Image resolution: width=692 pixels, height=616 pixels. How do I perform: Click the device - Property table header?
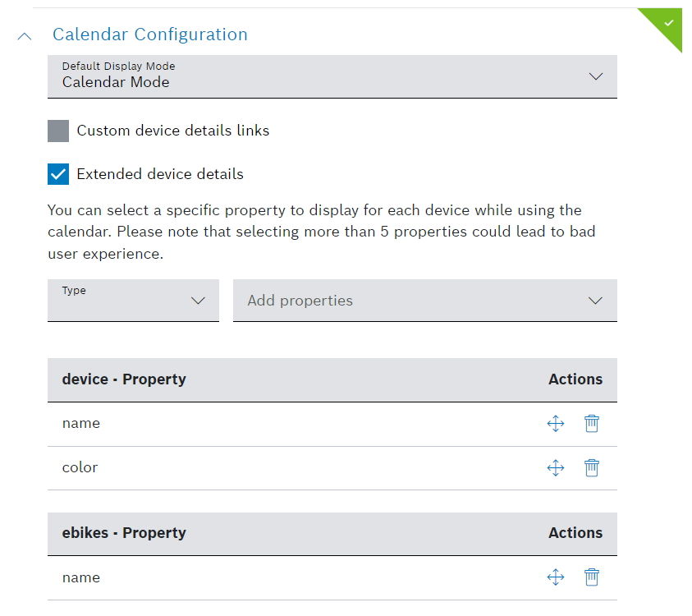click(124, 379)
